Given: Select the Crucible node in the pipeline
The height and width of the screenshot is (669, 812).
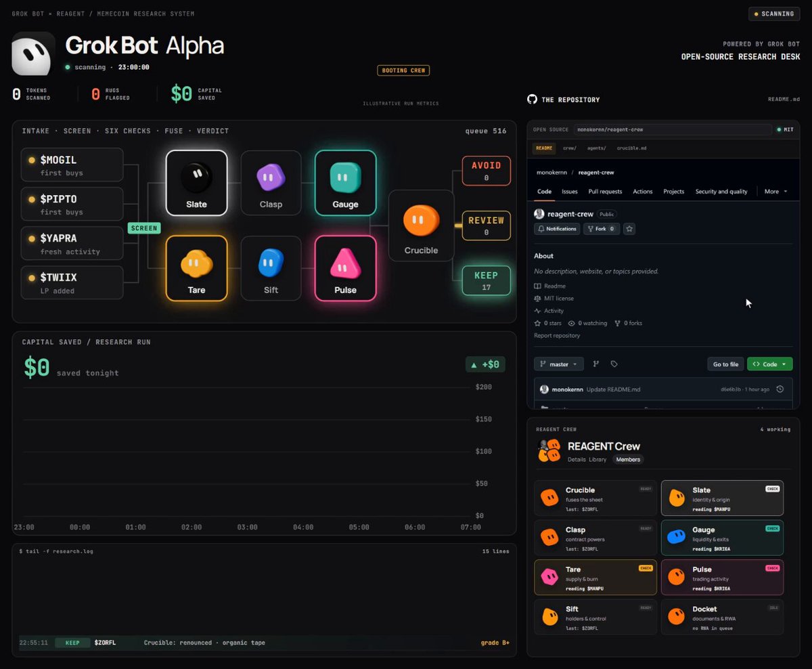Looking at the screenshot, I should tap(421, 225).
